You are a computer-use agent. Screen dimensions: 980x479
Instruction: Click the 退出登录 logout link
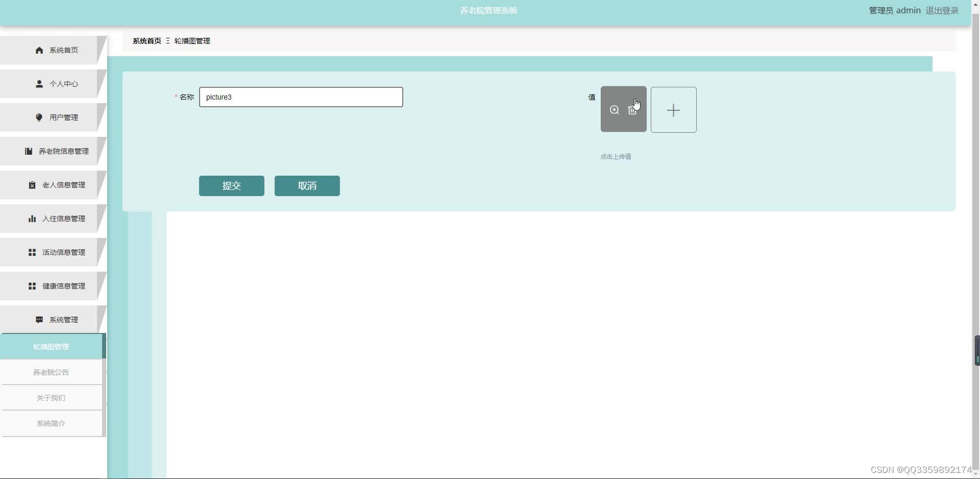tap(942, 10)
